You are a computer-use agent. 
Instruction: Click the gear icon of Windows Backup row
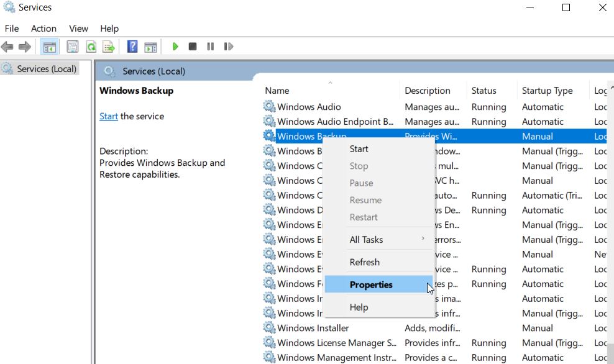point(270,136)
